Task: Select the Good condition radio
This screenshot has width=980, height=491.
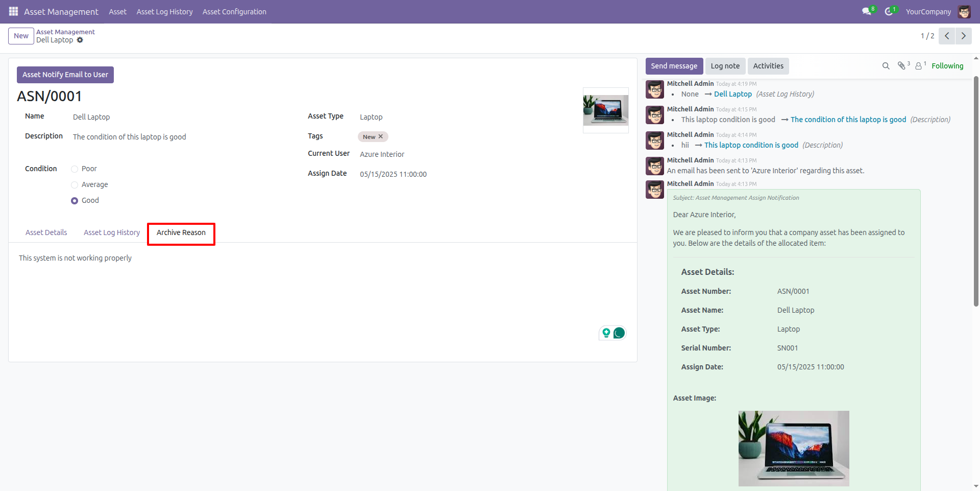Action: coord(75,200)
